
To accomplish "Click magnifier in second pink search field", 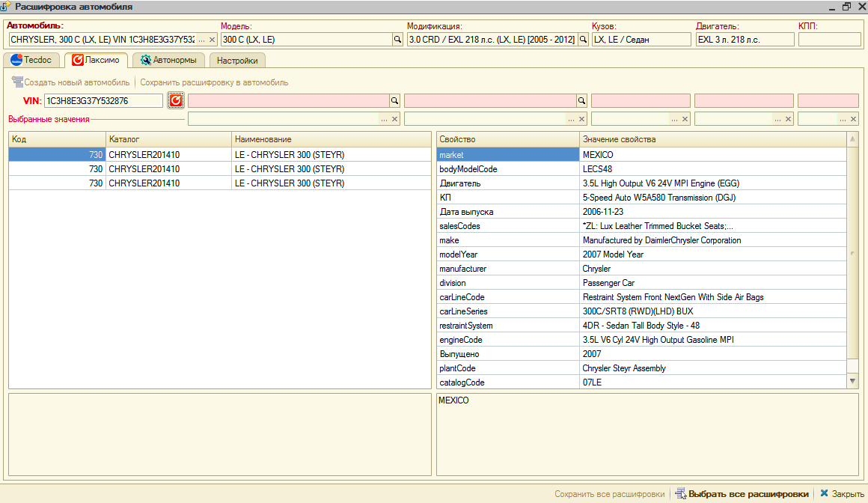I will 581,101.
